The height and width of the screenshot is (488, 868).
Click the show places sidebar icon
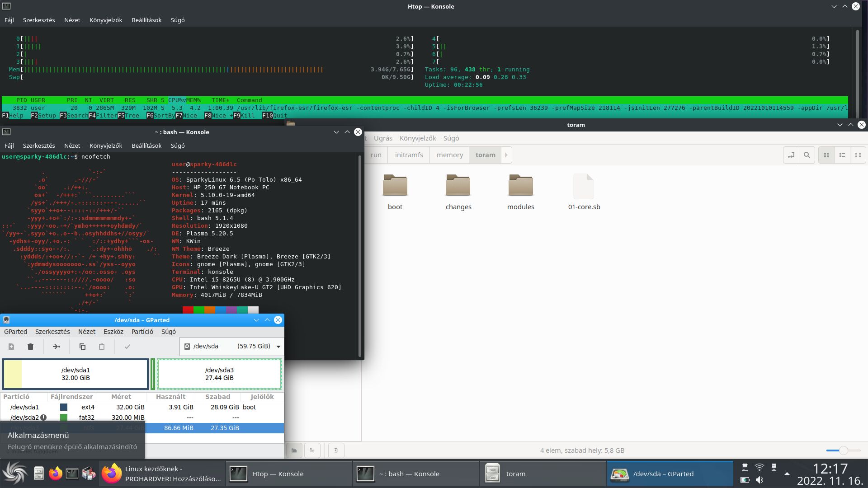[x=294, y=450]
